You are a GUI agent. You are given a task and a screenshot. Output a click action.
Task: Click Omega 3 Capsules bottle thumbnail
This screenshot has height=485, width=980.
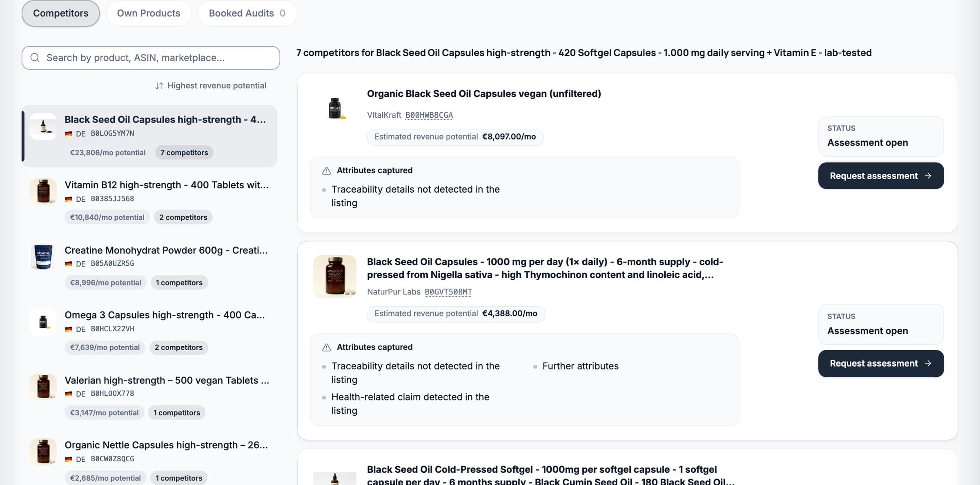coord(43,322)
